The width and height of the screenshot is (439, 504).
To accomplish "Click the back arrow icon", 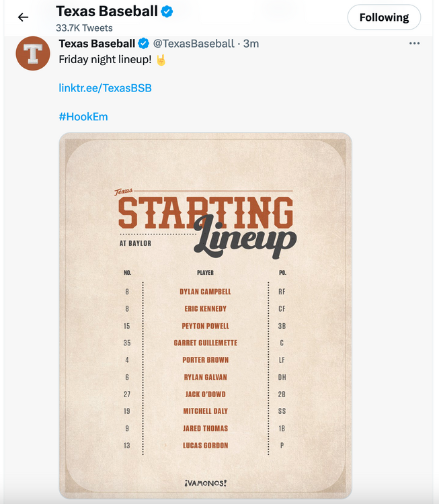I will coord(24,17).
